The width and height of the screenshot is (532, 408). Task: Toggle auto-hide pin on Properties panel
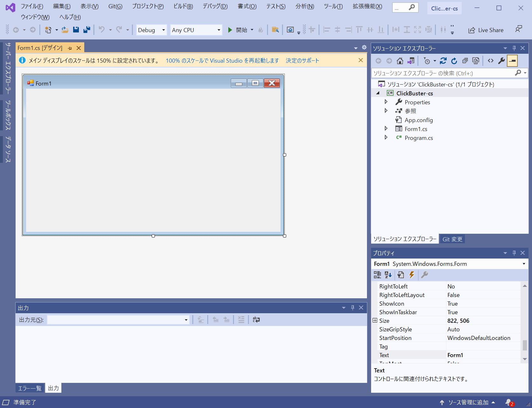514,253
